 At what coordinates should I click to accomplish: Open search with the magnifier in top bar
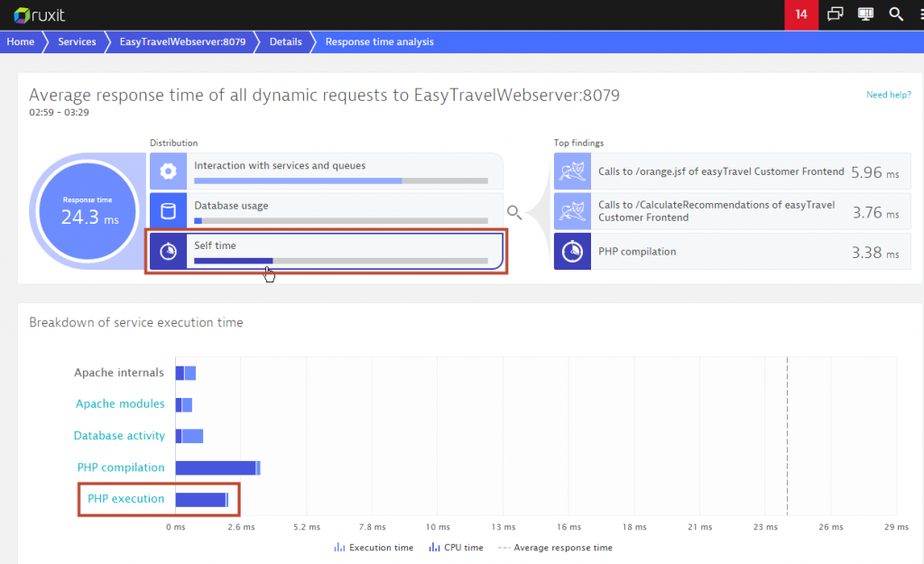point(896,14)
